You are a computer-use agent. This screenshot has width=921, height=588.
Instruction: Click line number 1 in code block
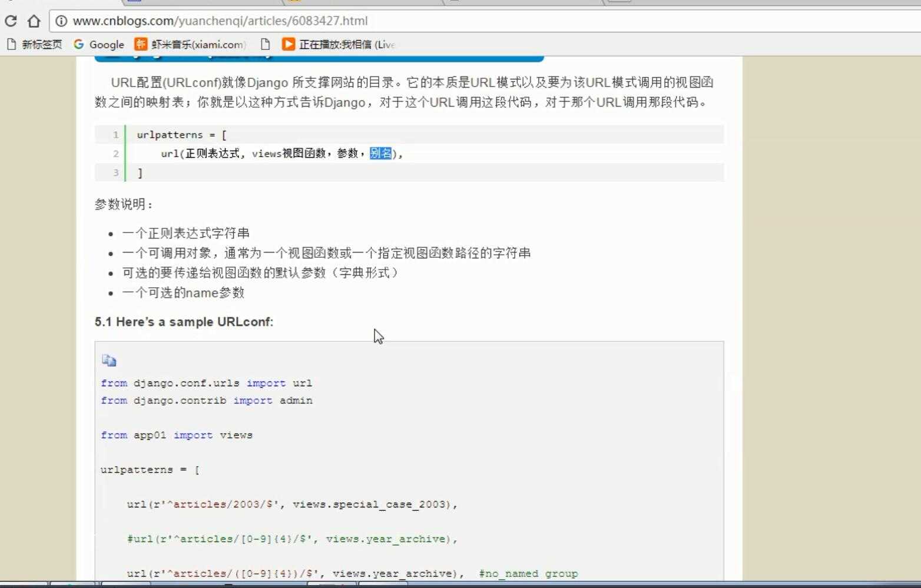(x=116, y=135)
